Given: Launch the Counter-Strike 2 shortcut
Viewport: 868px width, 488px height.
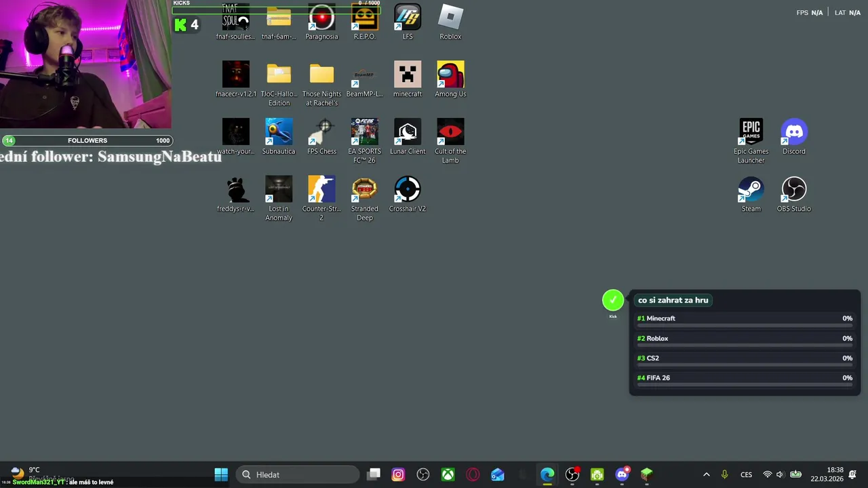Looking at the screenshot, I should 321,199.
